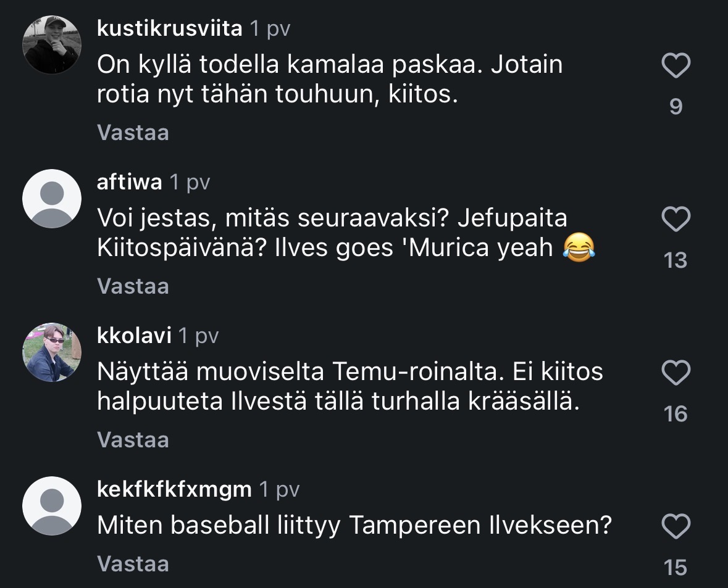Reply to kustikrusviita via Vastaa
This screenshot has width=728, height=588.
pos(133,133)
